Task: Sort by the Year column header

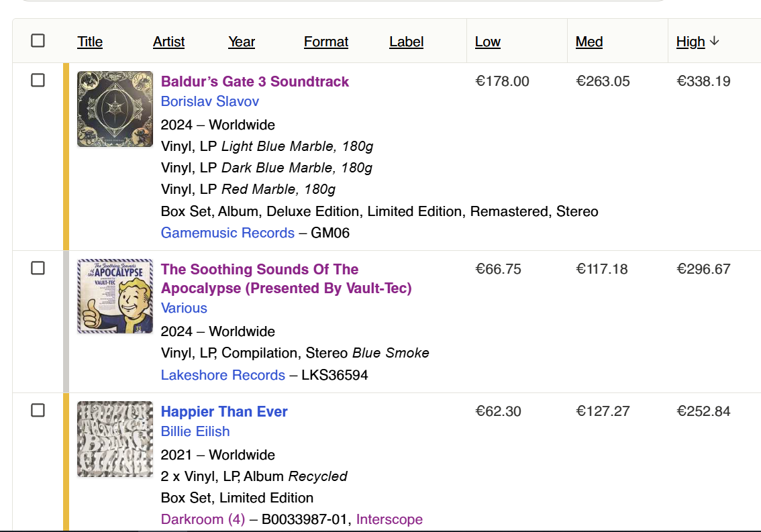Action: [x=241, y=42]
